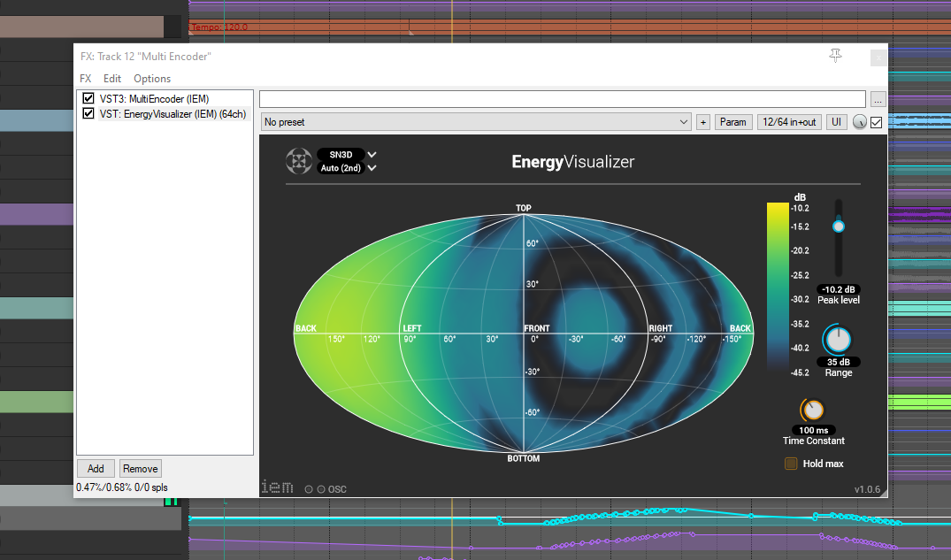The height and width of the screenshot is (560, 951).
Task: Open the Auto (2nd) order dropdown
Action: [x=347, y=168]
